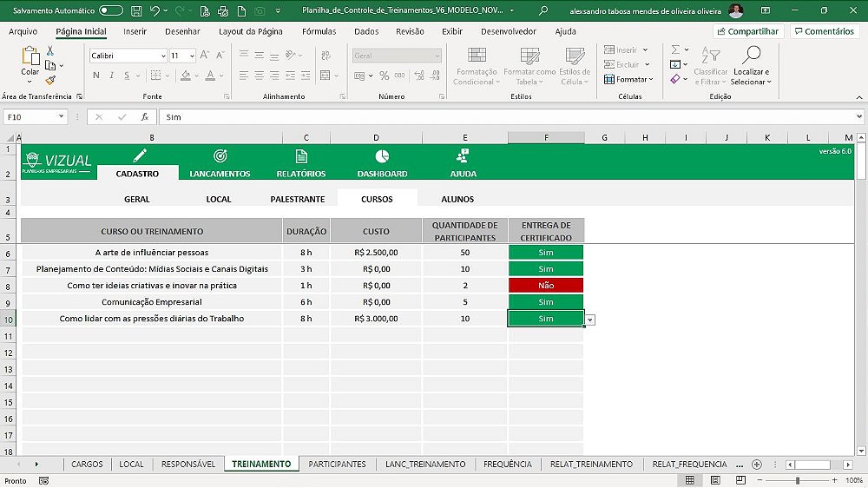Image resolution: width=868 pixels, height=488 pixels.
Task: Open the FREQUÊNCIA sheet tab
Action: 507,465
